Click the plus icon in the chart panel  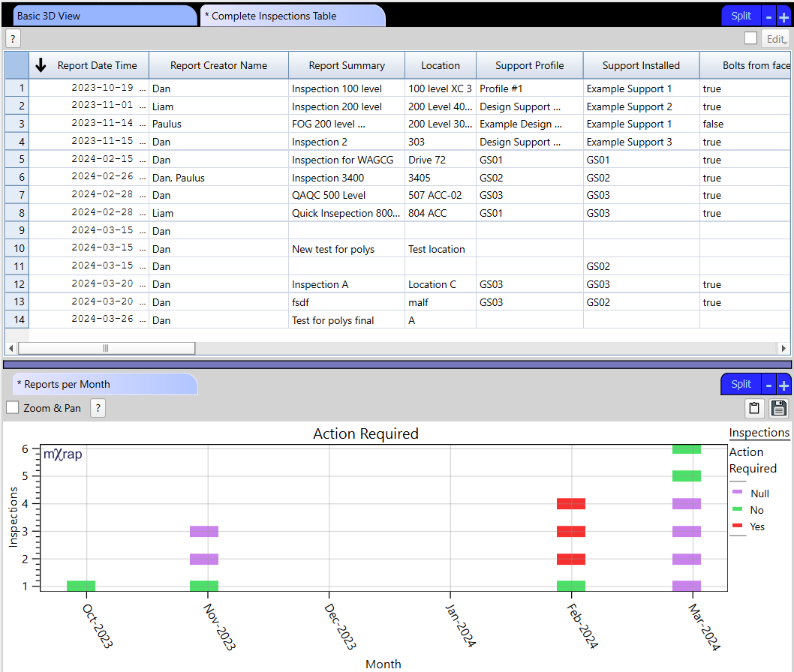783,385
